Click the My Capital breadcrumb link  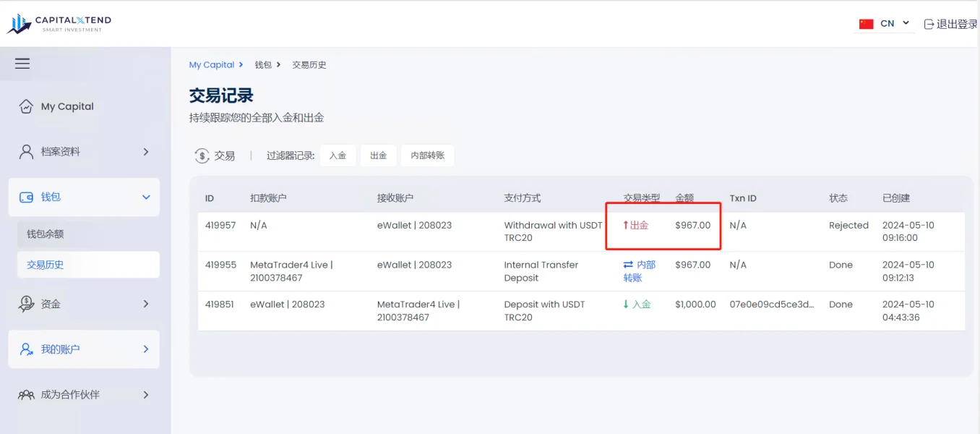212,65
